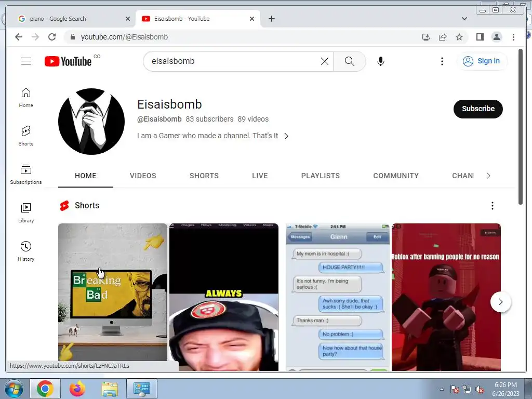This screenshot has height=399, width=532.
Task: Open Windows Explorer from the taskbar
Action: (x=110, y=389)
